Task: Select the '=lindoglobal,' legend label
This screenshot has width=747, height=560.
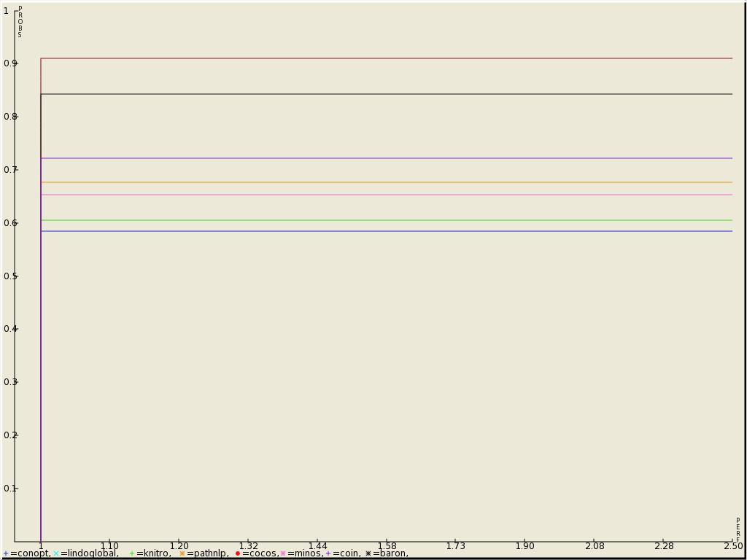Action: pos(90,553)
